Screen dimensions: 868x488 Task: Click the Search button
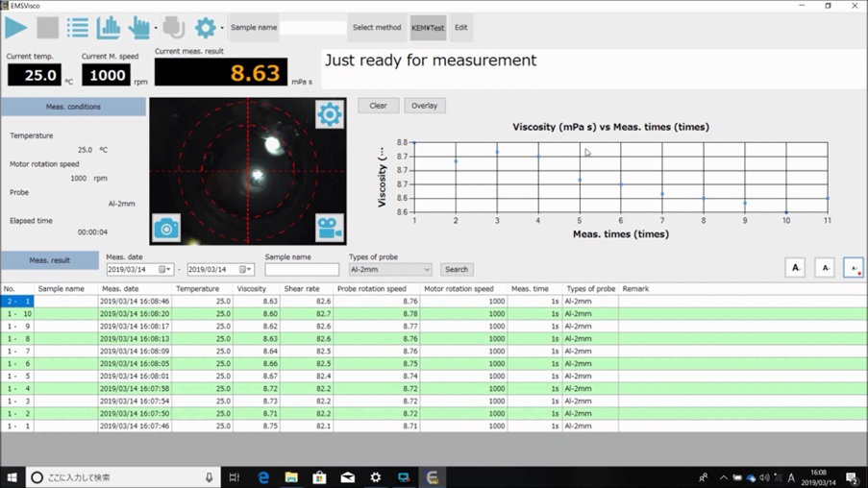[457, 270]
